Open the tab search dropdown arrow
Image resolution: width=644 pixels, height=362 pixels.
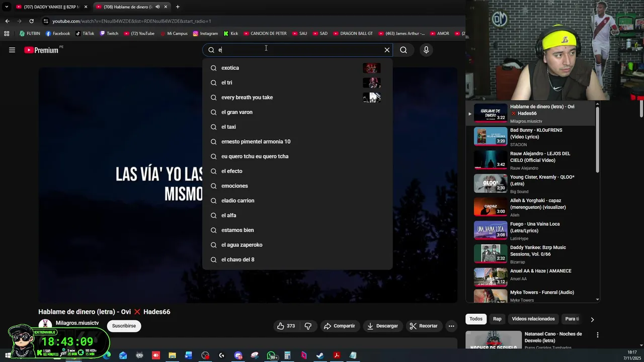pos(6,7)
